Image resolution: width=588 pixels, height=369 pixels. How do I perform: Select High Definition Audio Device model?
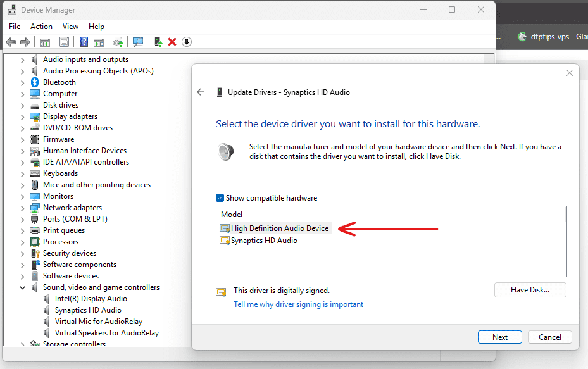[279, 228]
